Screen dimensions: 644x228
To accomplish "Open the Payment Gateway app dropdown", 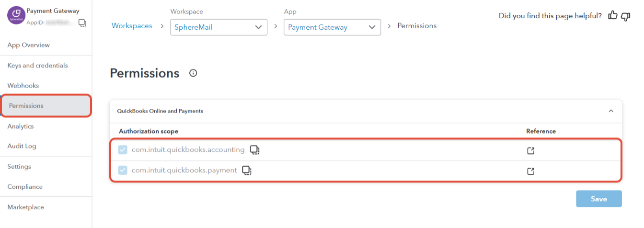I will [332, 27].
